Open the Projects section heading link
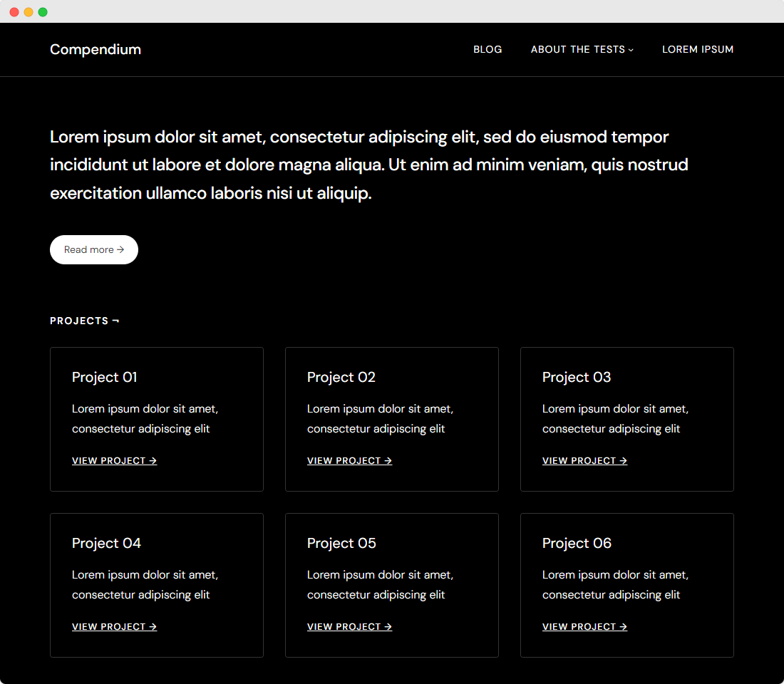This screenshot has height=684, width=784. pyautogui.click(x=85, y=321)
